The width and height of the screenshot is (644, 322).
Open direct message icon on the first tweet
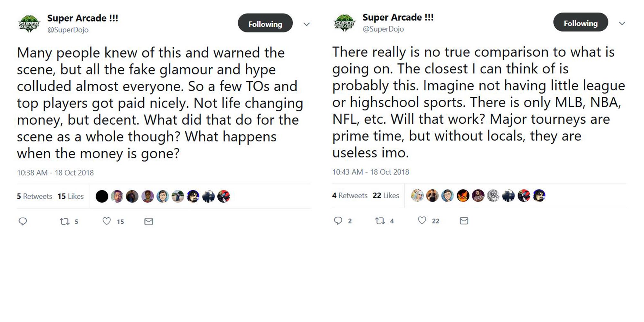click(x=148, y=221)
